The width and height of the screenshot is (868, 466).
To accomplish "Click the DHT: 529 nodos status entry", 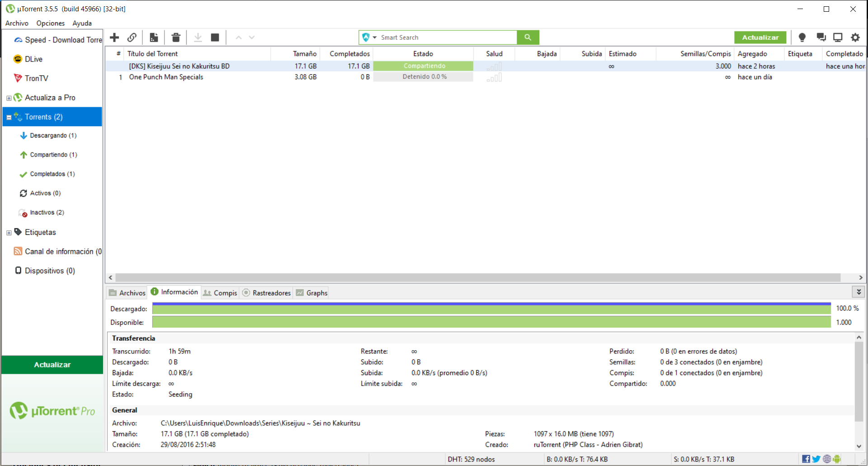I will click(471, 459).
